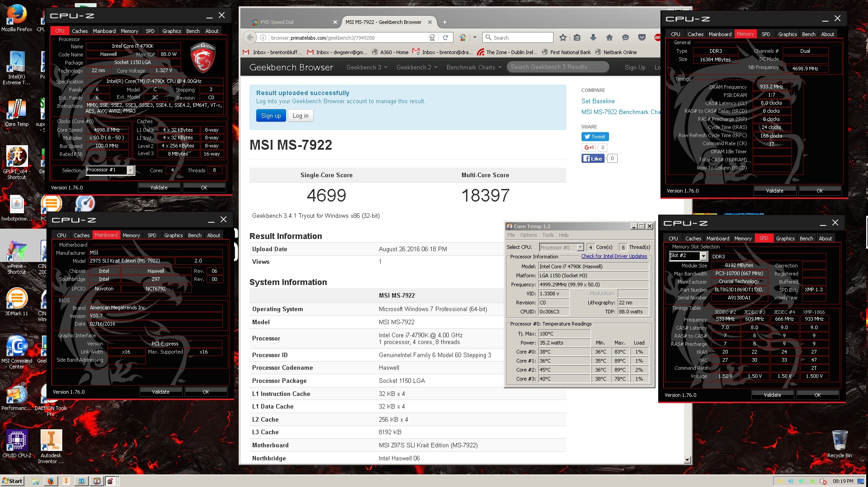
Task: Open Select CPU dropdown in Core Temp
Action: click(x=580, y=247)
